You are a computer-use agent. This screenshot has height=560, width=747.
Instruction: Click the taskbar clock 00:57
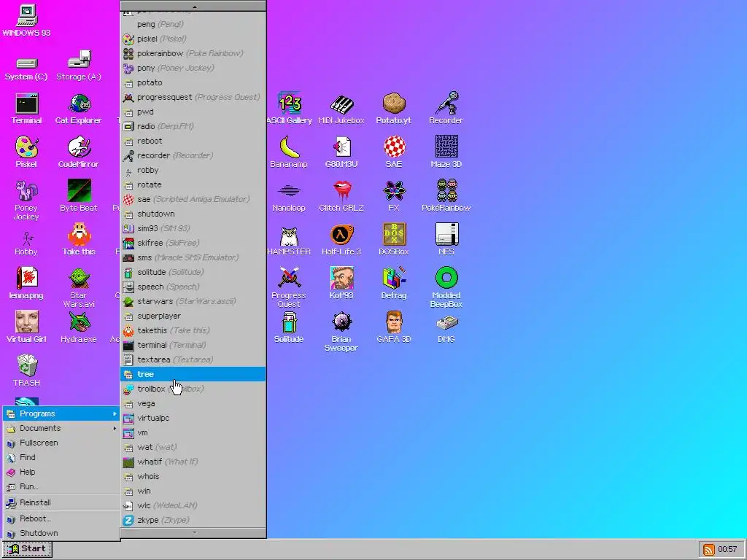tap(727, 550)
